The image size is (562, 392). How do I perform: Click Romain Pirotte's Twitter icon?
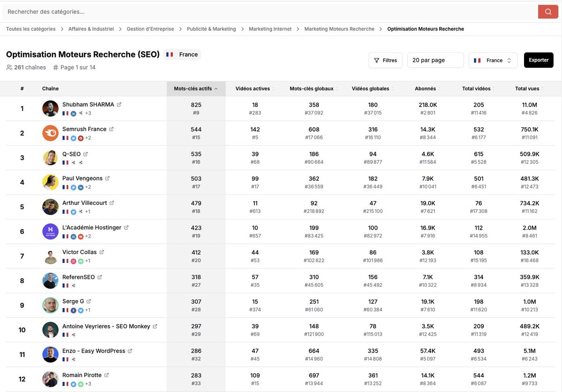click(74, 384)
